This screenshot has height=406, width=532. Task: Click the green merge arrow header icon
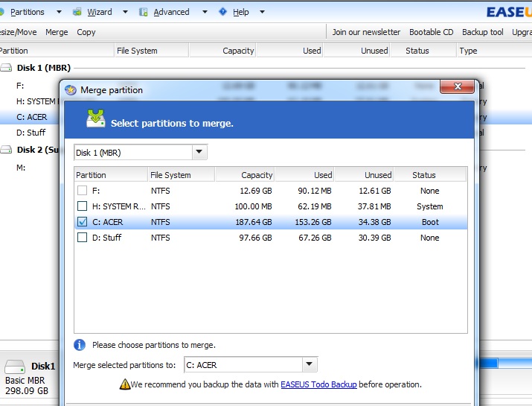click(x=96, y=118)
